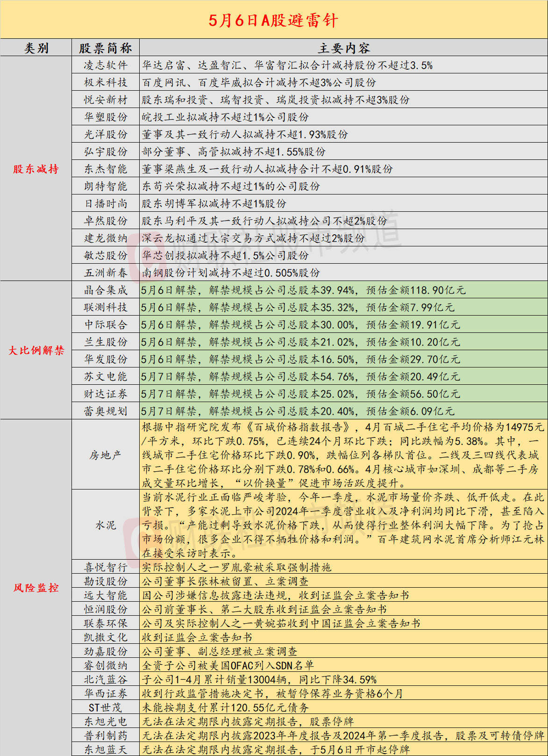The width and height of the screenshot is (548, 756).
Task: Select stock name 劲嘉股份
Action: pos(106,652)
